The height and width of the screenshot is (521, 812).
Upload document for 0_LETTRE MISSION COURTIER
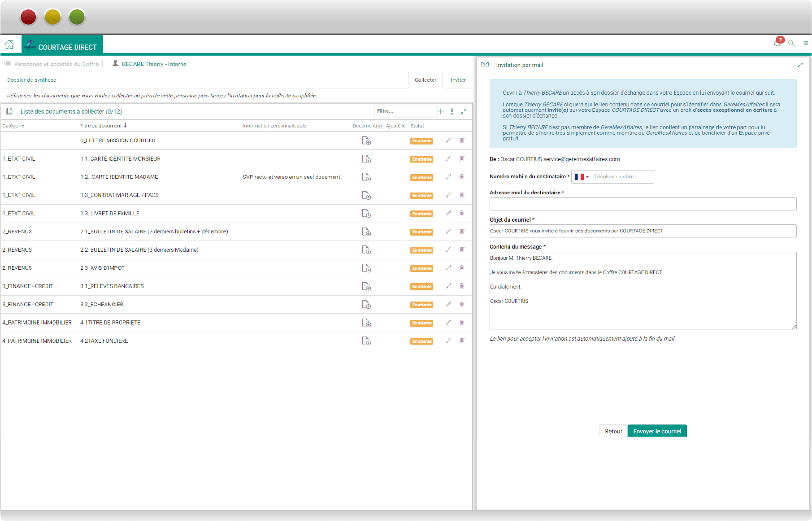pos(366,141)
